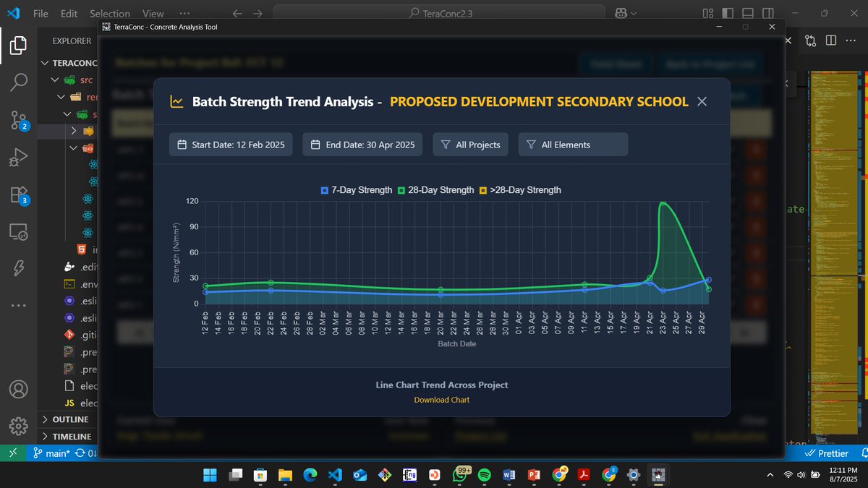
Task: Open Selection menu
Action: [x=110, y=13]
